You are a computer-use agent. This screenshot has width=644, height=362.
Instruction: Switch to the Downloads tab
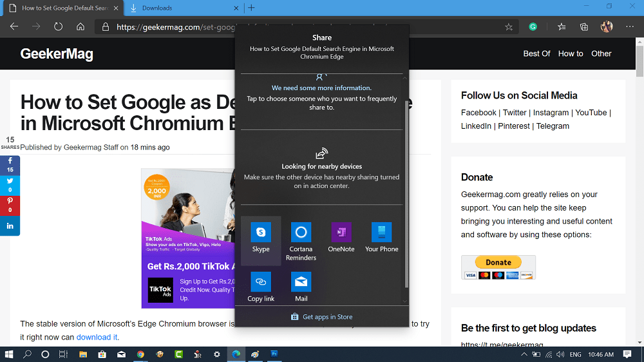[x=184, y=8]
